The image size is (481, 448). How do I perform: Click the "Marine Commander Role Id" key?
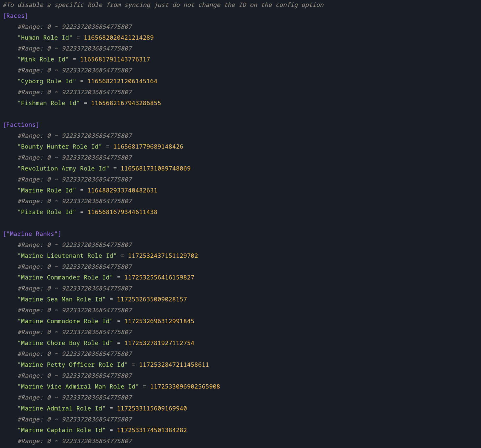coord(65,278)
